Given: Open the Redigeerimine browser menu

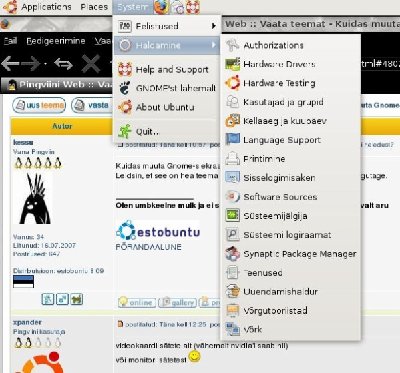Looking at the screenshot, I should coord(56,41).
